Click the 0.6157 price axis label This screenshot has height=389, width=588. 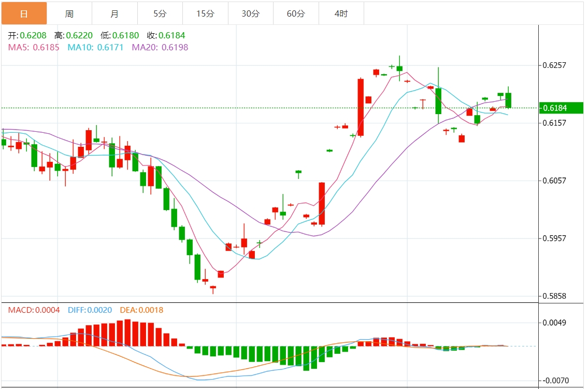[x=555, y=123]
